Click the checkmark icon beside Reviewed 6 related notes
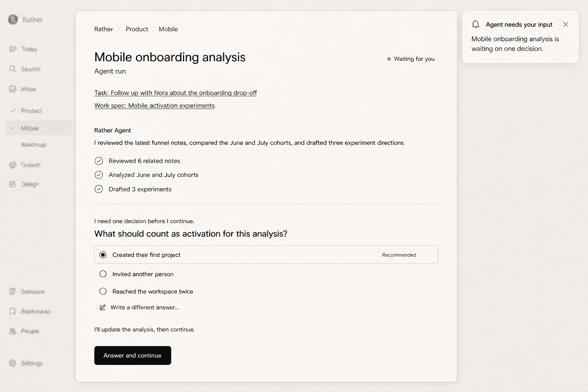 (99, 161)
